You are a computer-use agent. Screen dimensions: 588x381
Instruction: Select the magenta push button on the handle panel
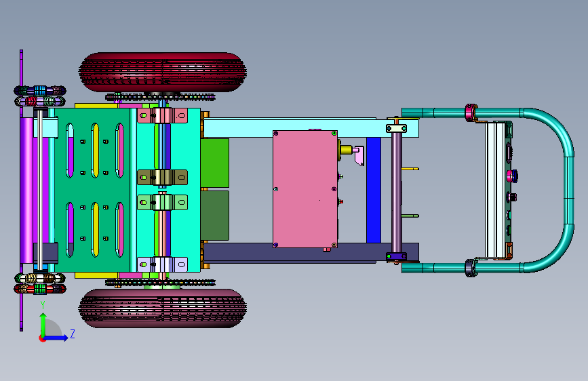512,176
